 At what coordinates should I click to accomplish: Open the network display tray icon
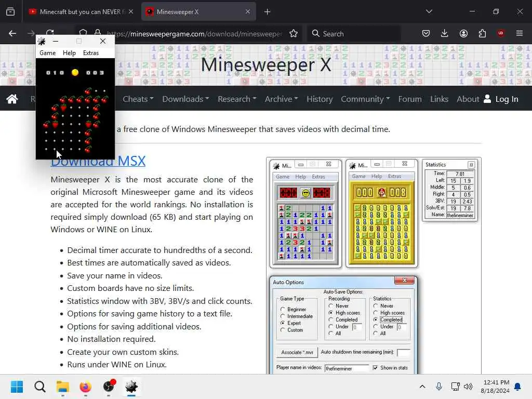(455, 387)
